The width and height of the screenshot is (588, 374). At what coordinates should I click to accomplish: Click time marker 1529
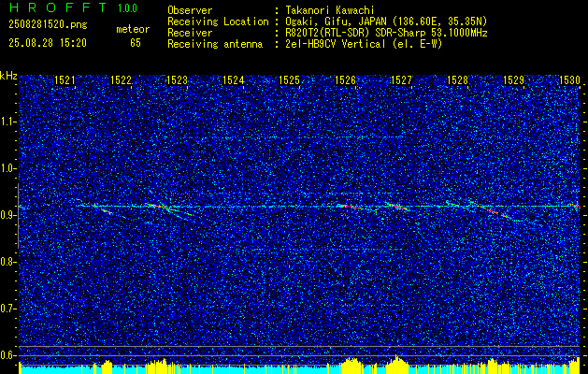pyautogui.click(x=513, y=80)
